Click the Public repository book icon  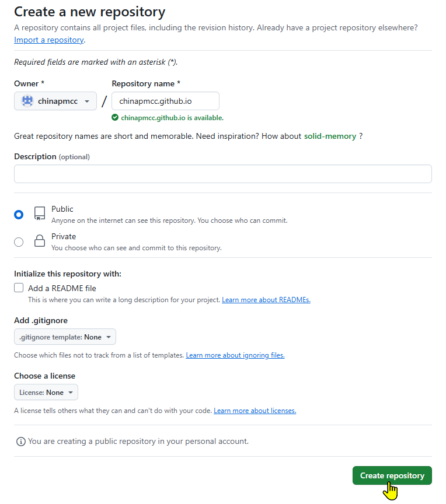(x=40, y=213)
